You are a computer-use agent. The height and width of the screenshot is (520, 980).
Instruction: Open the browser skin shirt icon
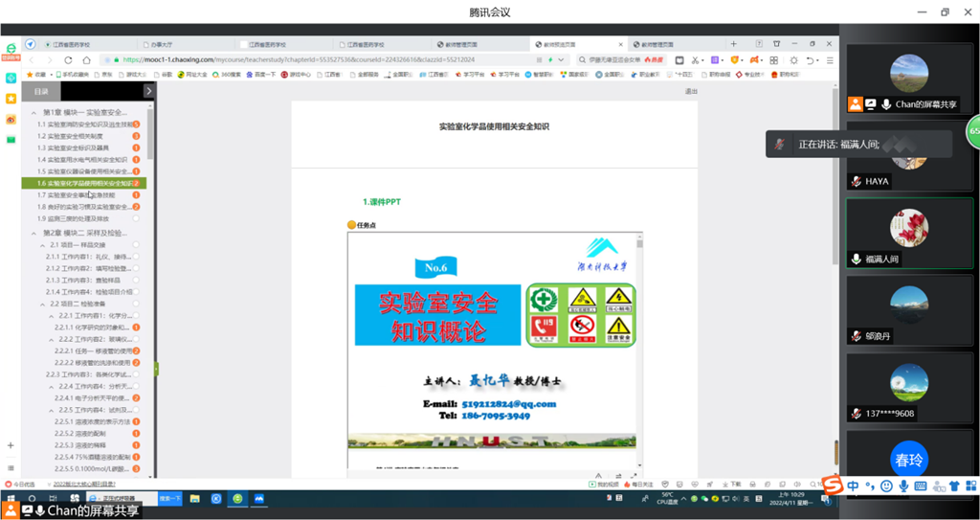(x=776, y=44)
